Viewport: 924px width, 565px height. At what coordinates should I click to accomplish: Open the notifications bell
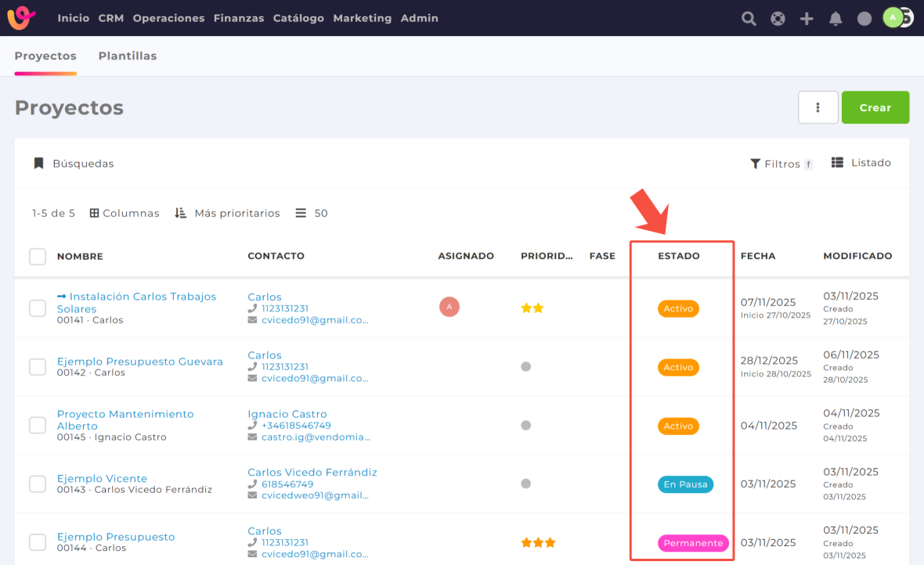pyautogui.click(x=836, y=19)
